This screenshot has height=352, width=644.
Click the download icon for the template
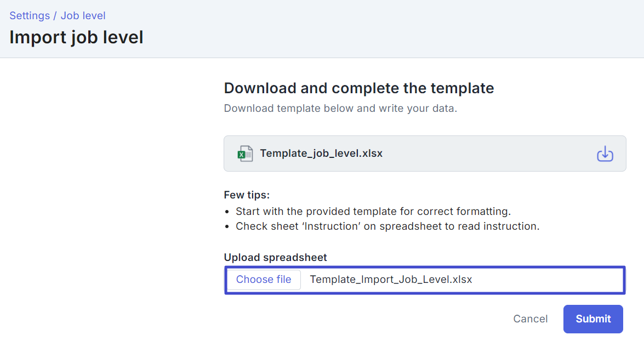(605, 154)
